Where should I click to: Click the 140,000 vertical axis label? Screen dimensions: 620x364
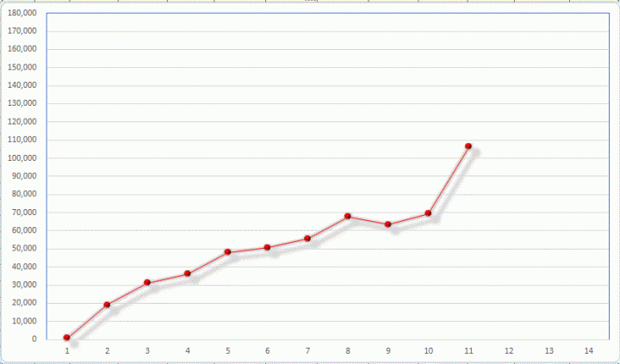(22, 85)
